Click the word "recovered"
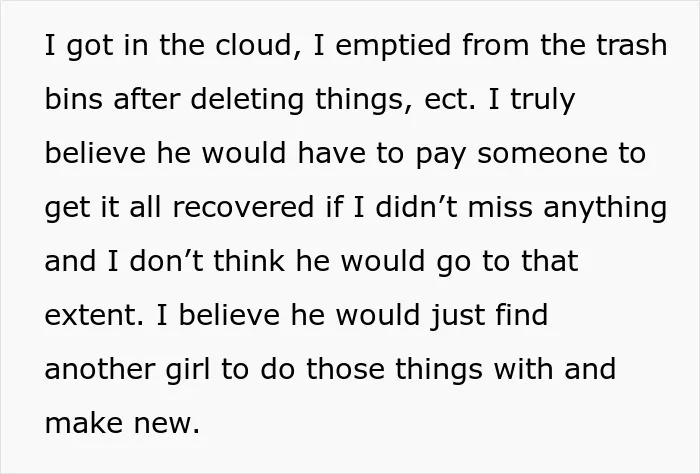Viewport: 700px width, 474px height. (x=243, y=207)
